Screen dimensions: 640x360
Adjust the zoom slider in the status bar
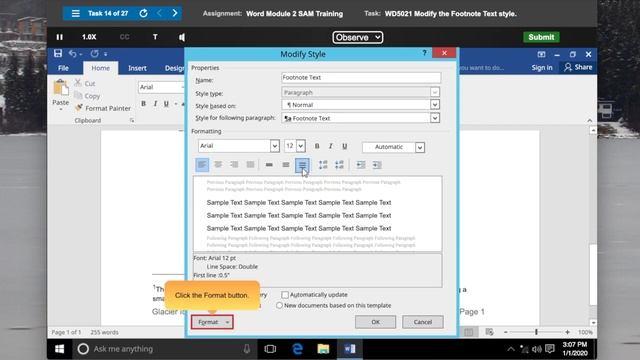(536, 332)
